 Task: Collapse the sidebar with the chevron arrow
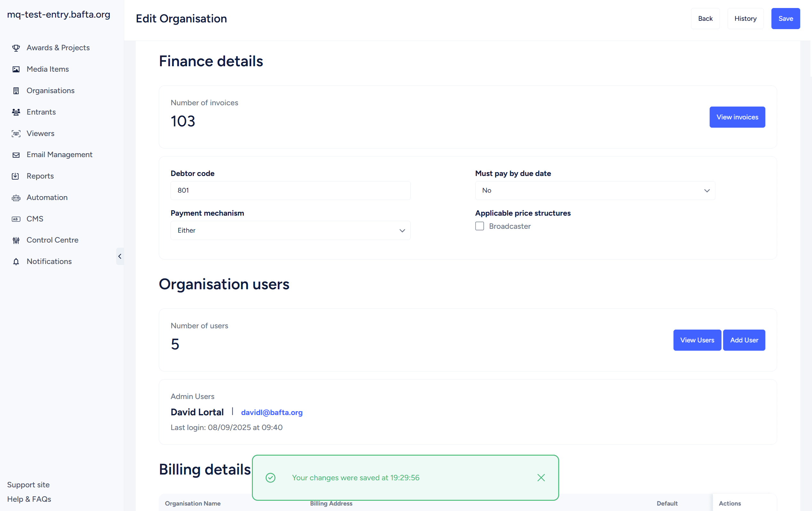tap(120, 257)
